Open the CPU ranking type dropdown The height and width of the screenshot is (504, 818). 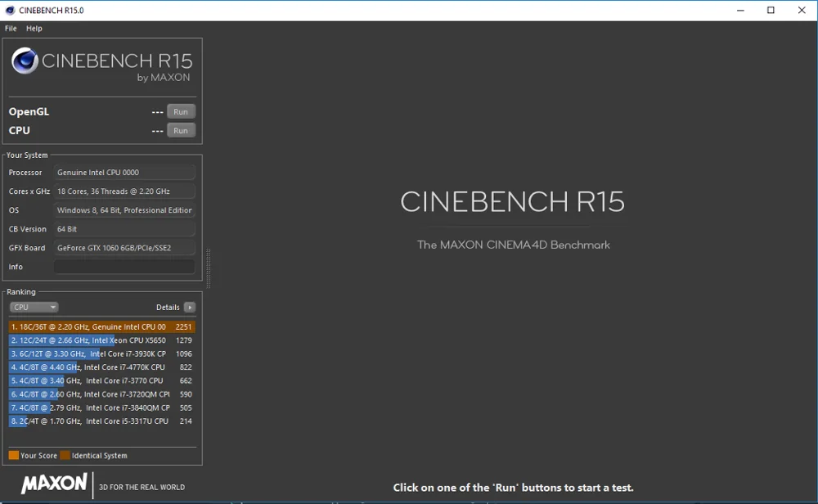tap(34, 308)
